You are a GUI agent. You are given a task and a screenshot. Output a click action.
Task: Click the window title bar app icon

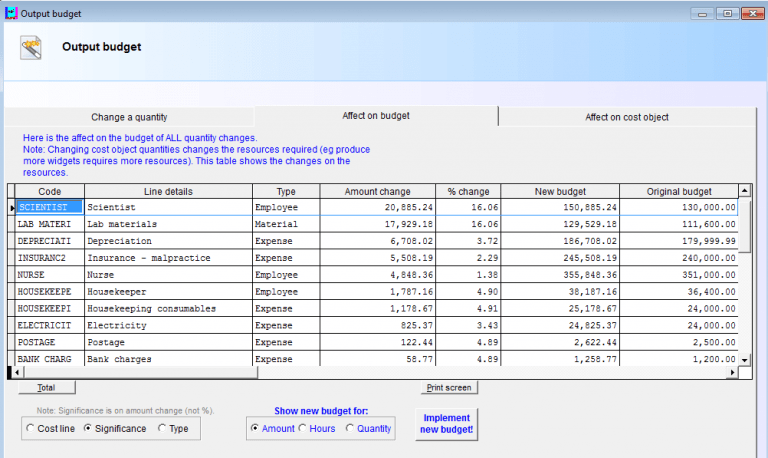[11, 13]
